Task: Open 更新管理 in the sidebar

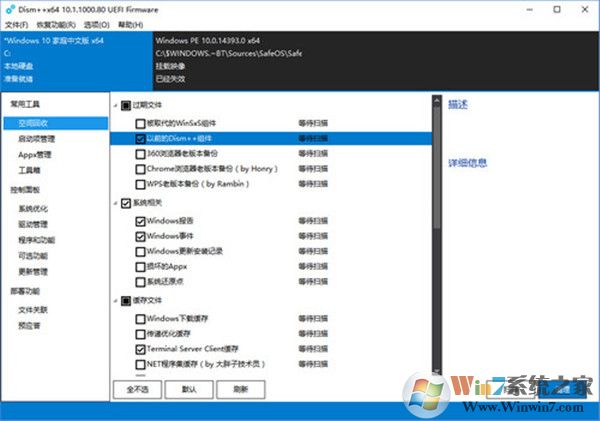Action: coord(33,272)
